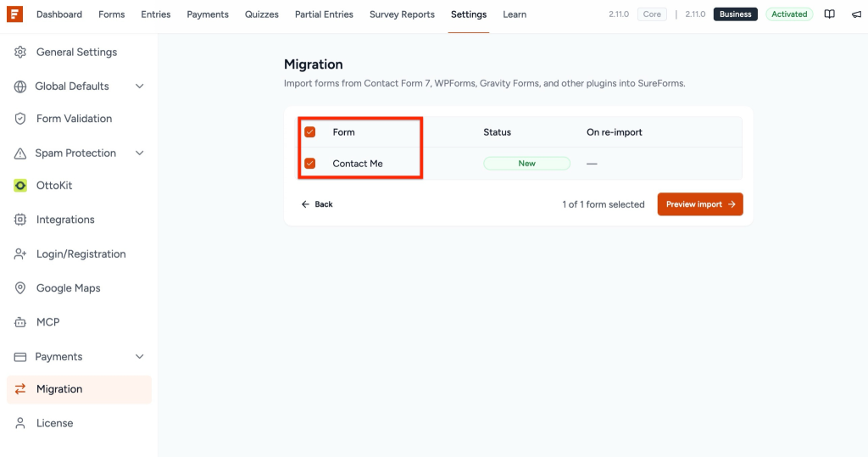This screenshot has height=457, width=868.
Task: Expand the Payments sidebar chevron
Action: click(140, 357)
